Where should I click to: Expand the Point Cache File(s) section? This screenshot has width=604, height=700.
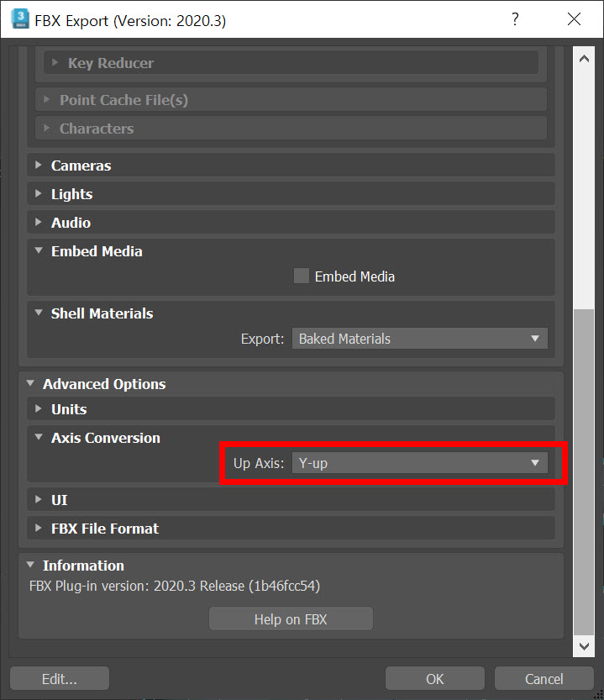tap(291, 100)
